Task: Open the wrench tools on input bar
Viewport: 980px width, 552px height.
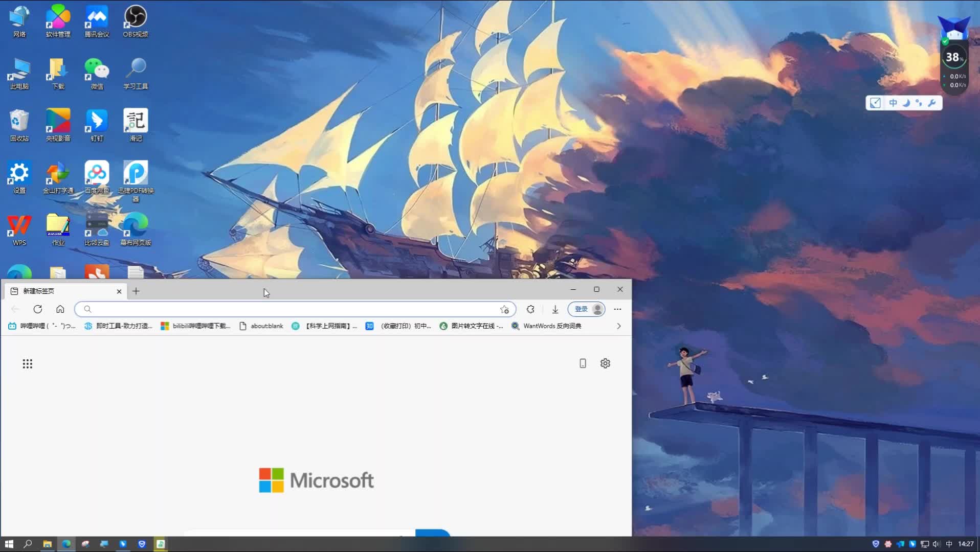Action: 932,103
